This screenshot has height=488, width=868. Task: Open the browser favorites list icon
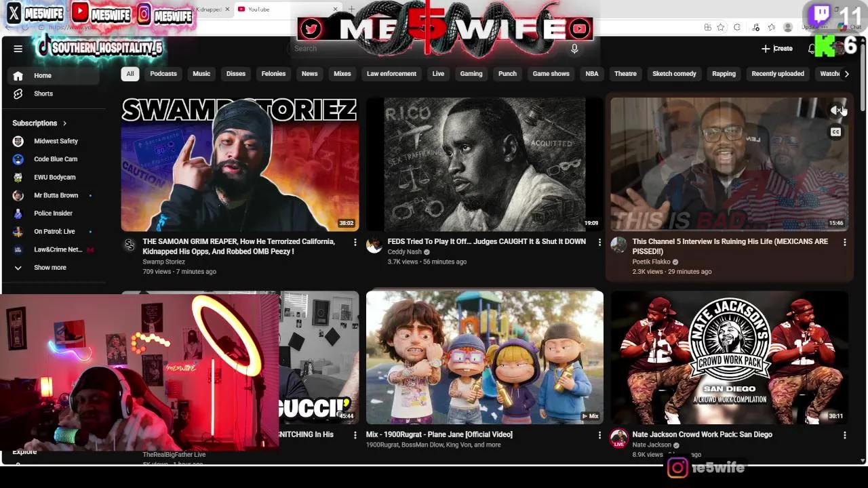click(772, 27)
